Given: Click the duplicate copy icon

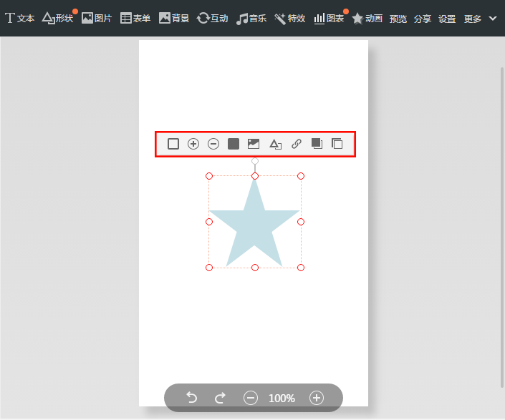Looking at the screenshot, I should click(x=337, y=143).
